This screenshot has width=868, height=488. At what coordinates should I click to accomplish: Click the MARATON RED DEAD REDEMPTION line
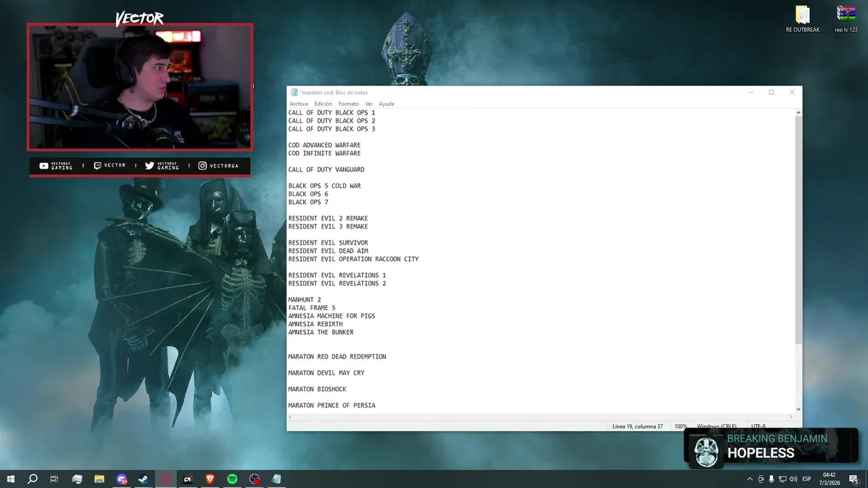tap(337, 357)
